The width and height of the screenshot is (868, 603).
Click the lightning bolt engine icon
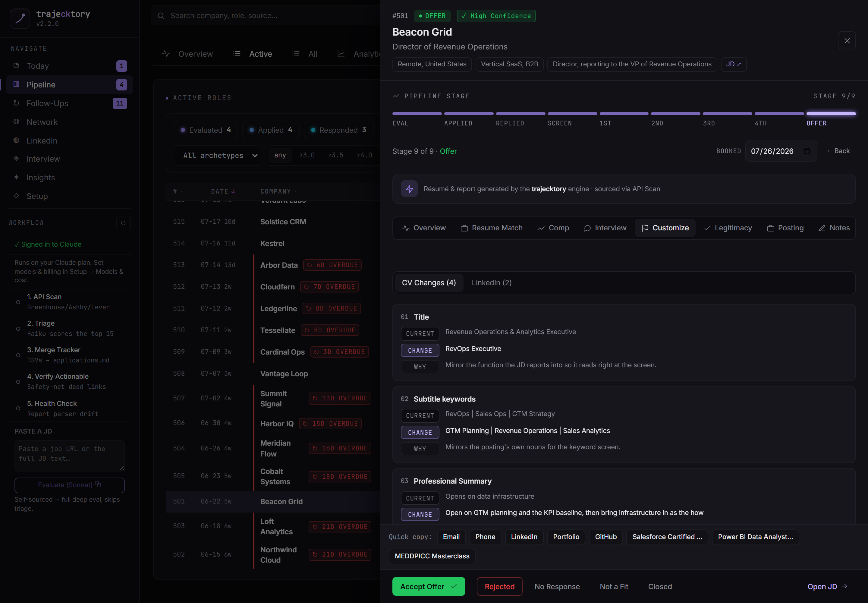[409, 189]
